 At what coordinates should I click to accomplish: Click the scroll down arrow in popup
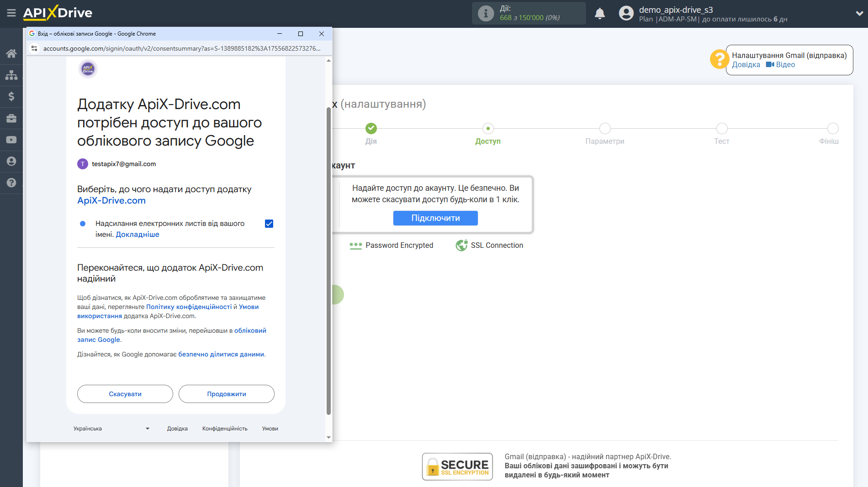point(328,437)
